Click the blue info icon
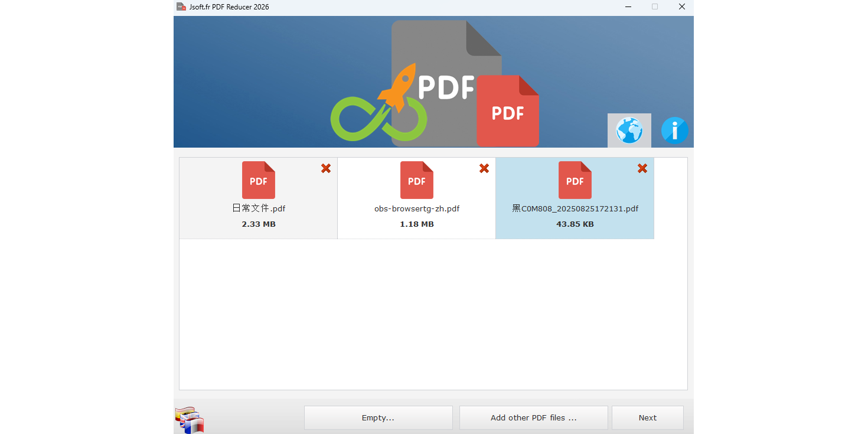The width and height of the screenshot is (868, 434). (674, 130)
